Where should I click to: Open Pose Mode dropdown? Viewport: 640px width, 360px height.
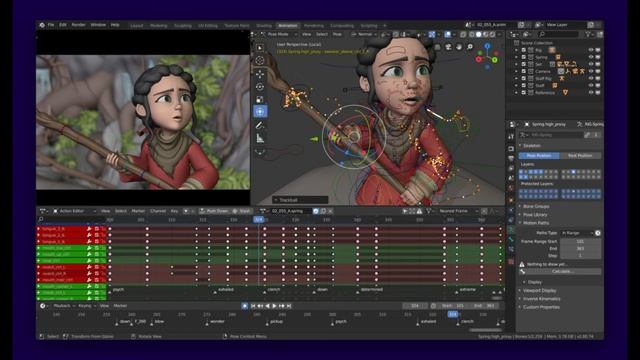click(x=278, y=34)
